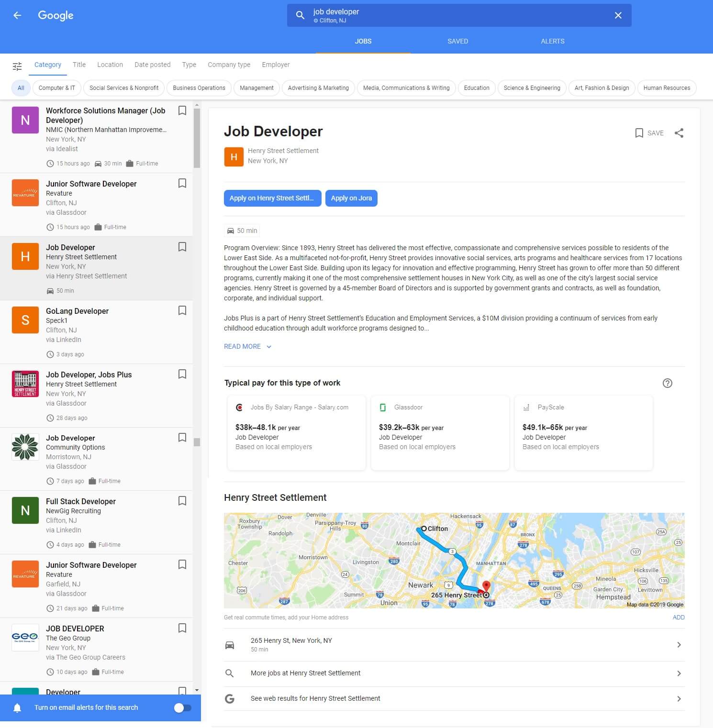Filter by Social Services & Nonprofit chip
Screen dimensions: 713x728
coord(123,88)
